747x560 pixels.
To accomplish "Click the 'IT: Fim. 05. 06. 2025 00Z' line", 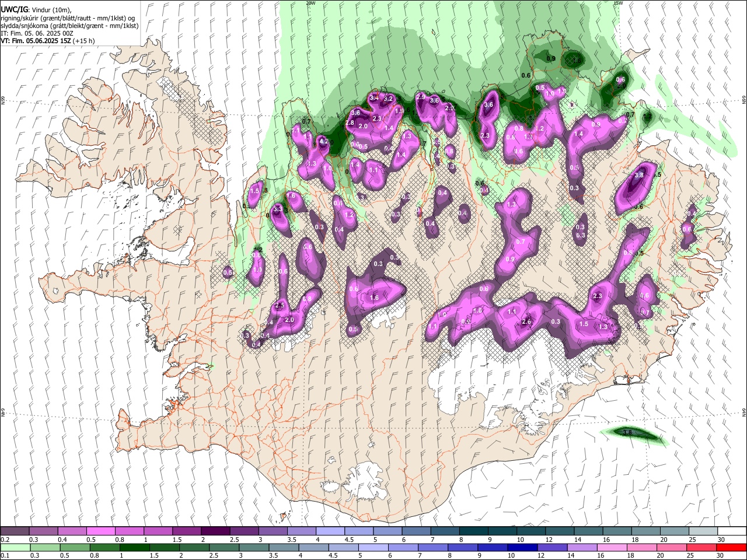I will coord(37,33).
